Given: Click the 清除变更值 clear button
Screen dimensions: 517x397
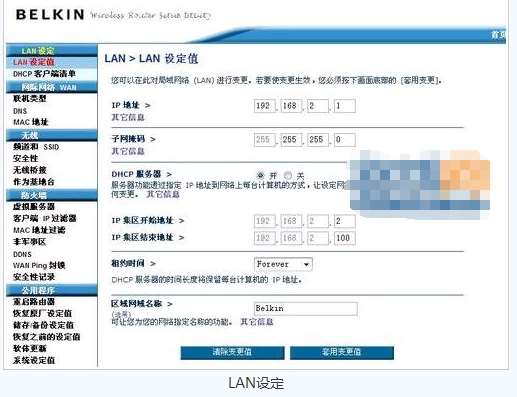Looking at the screenshot, I should tap(232, 353).
